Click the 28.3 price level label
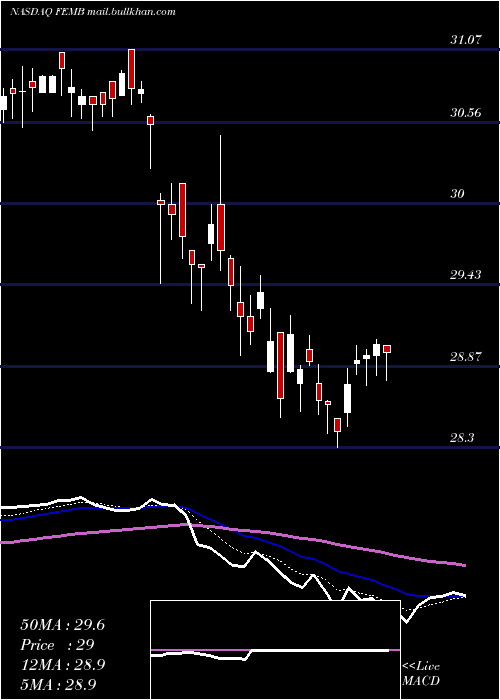Viewport: 500px width, 700px height. (462, 438)
